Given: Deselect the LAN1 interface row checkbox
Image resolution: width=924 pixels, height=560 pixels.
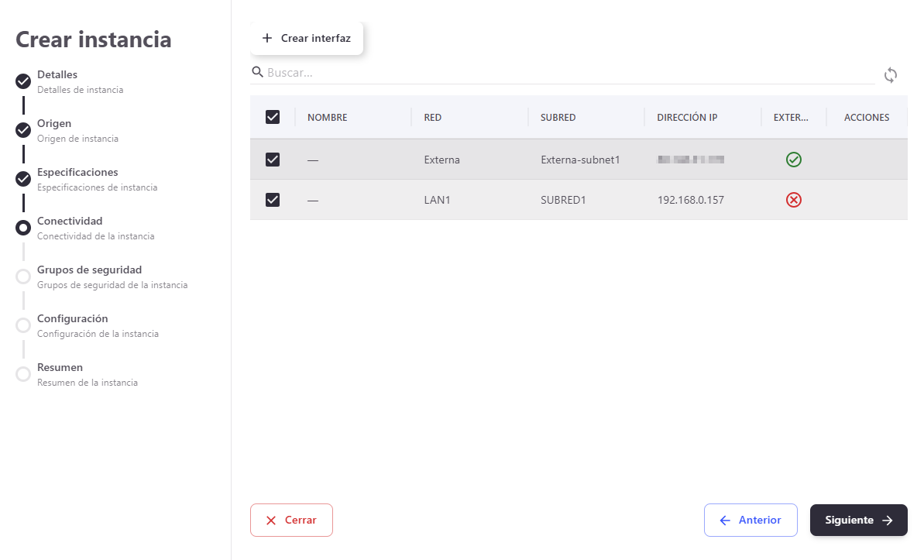Looking at the screenshot, I should point(273,200).
